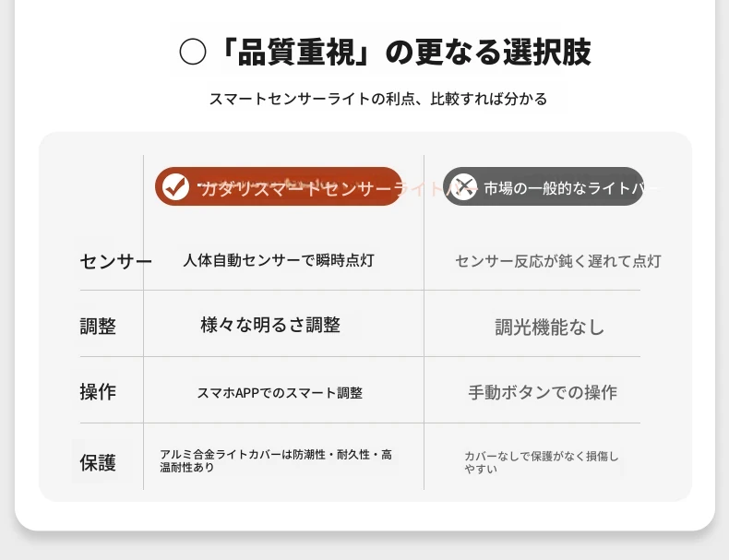The image size is (729, 560).
Task: Click the 様々な明るさ調整 cell
Action: coord(270,325)
